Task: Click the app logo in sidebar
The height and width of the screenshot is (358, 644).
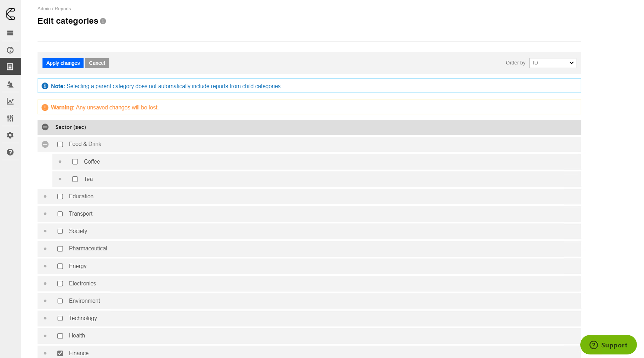Action: (10, 14)
